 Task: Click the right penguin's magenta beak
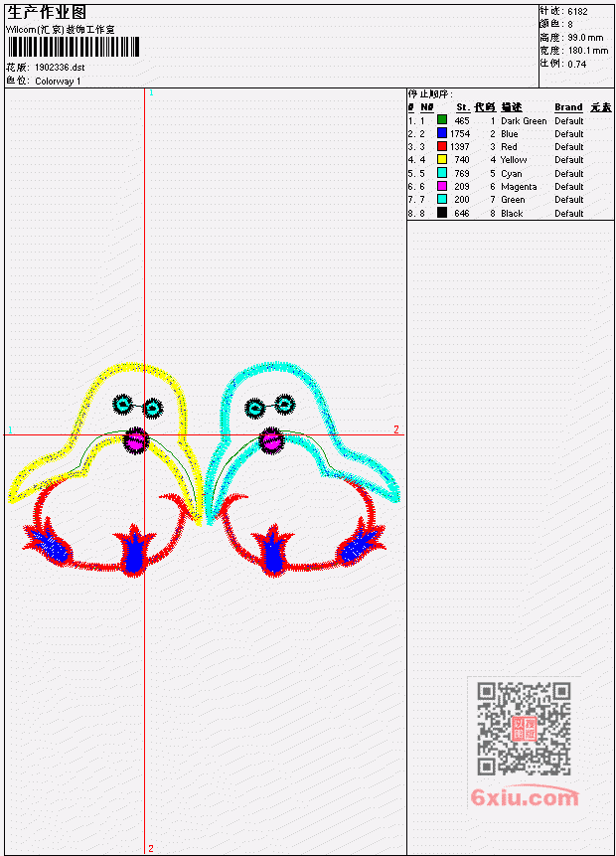tap(271, 440)
